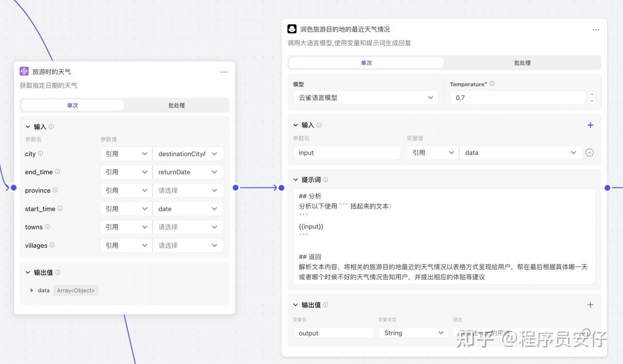The image size is (623, 364).
Task: Click info icon next to city parameter
Action: point(40,153)
